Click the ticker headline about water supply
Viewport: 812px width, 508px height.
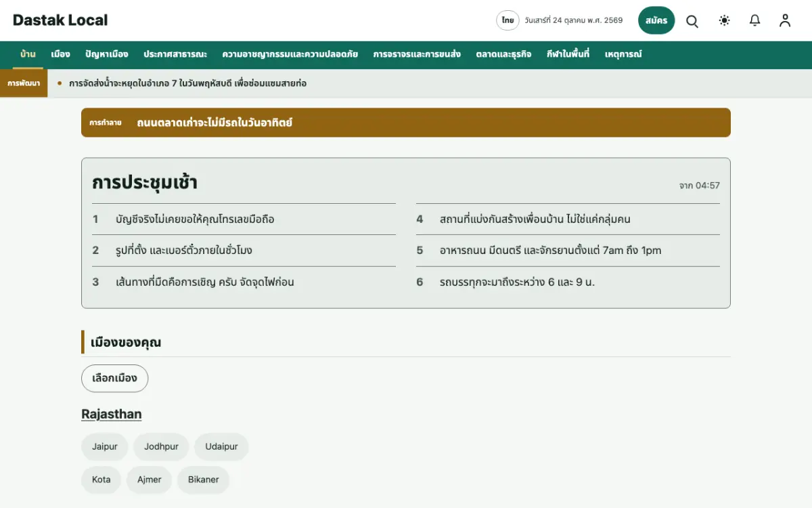tap(188, 83)
